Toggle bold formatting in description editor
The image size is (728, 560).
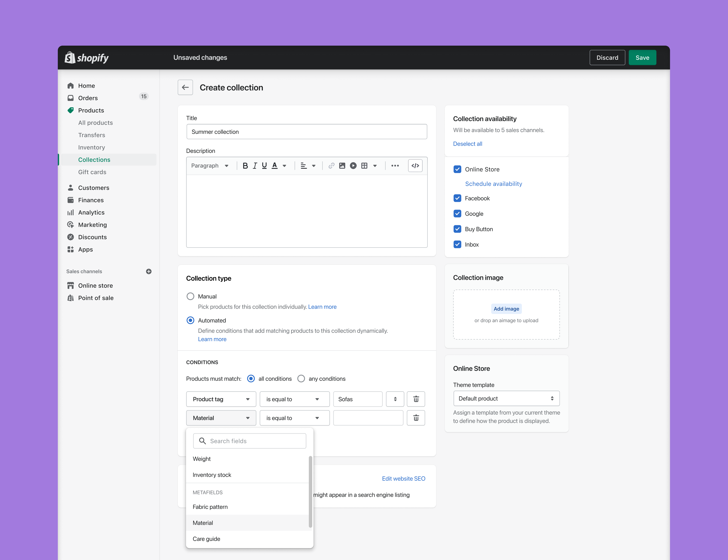(x=245, y=166)
